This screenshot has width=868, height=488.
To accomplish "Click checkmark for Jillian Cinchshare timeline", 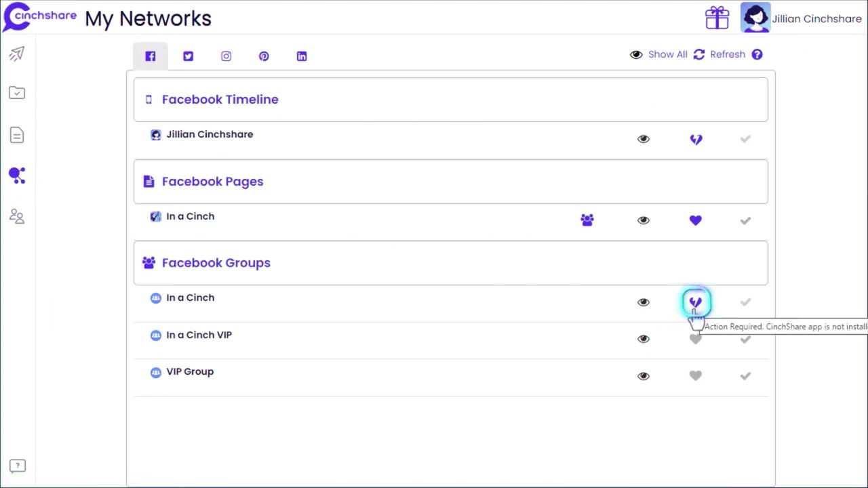I will 745,139.
